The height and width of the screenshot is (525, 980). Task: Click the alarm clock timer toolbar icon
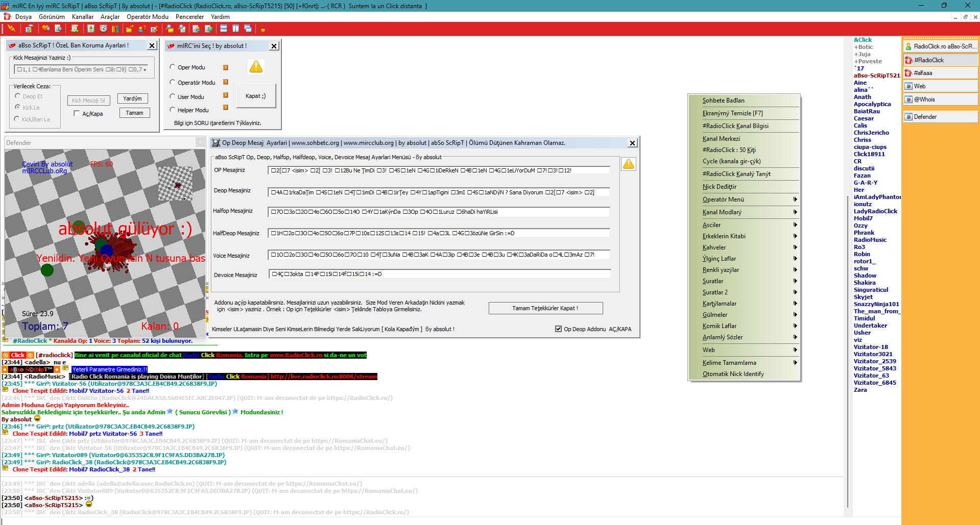click(103, 29)
